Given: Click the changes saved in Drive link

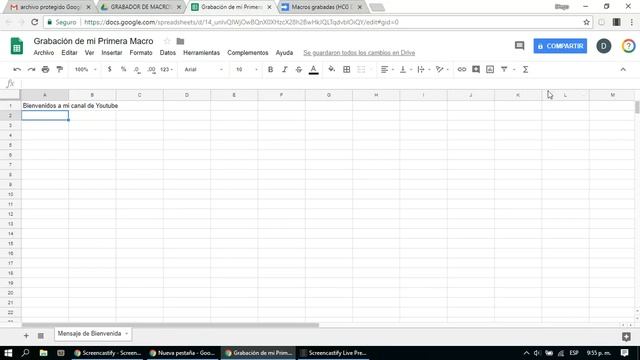Looking at the screenshot, I should pyautogui.click(x=359, y=53).
